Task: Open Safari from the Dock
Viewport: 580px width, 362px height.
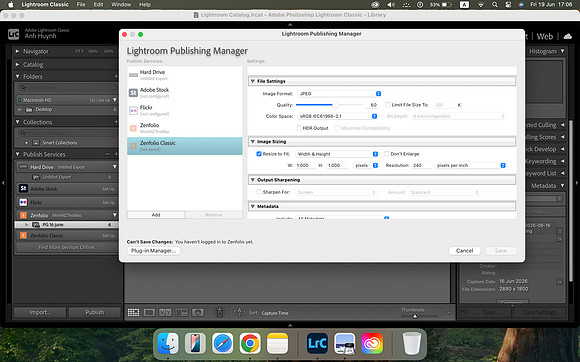Action: point(223,344)
